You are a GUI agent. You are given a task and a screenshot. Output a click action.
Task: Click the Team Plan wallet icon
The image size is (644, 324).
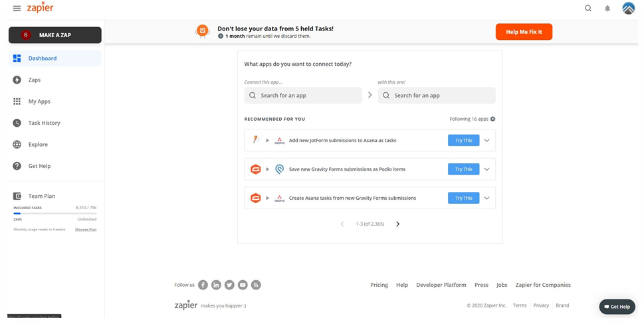pos(17,196)
